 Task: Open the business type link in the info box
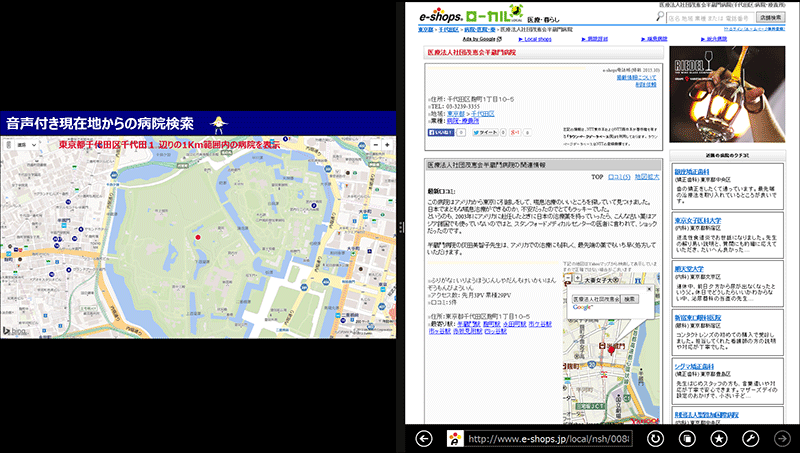click(463, 121)
